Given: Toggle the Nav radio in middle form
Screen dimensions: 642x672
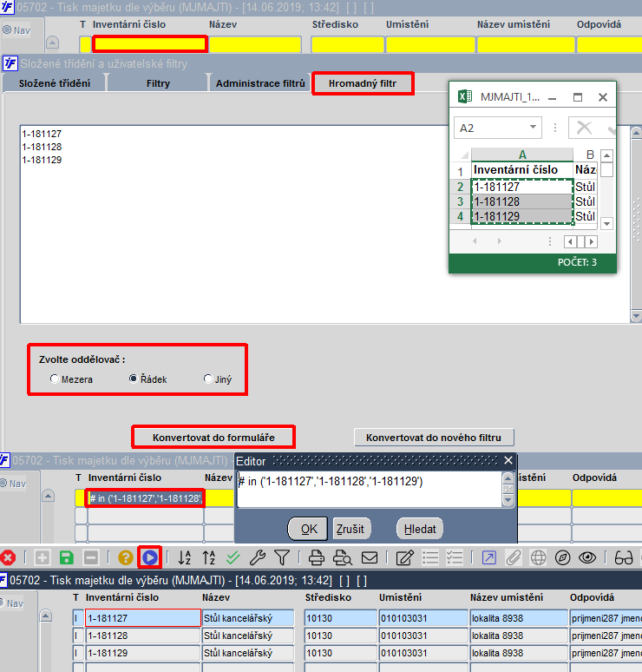Looking at the screenshot, I should [3, 483].
